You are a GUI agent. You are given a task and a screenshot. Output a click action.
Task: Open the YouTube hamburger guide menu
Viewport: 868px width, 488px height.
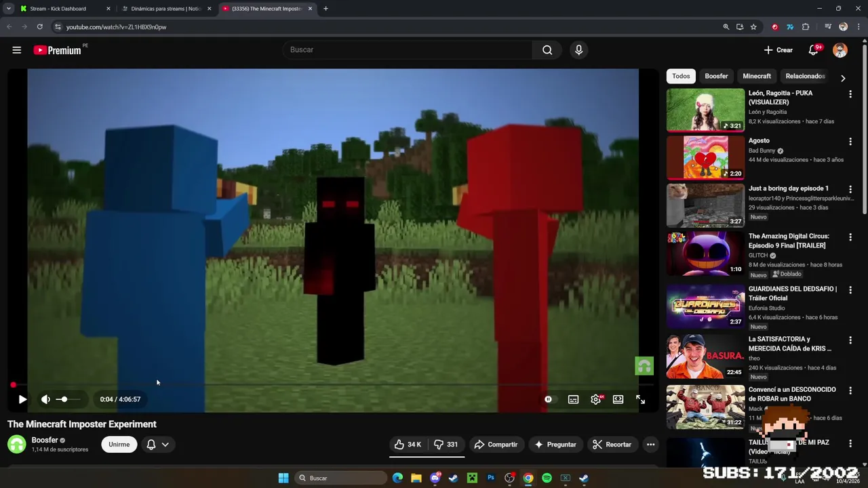(x=17, y=50)
